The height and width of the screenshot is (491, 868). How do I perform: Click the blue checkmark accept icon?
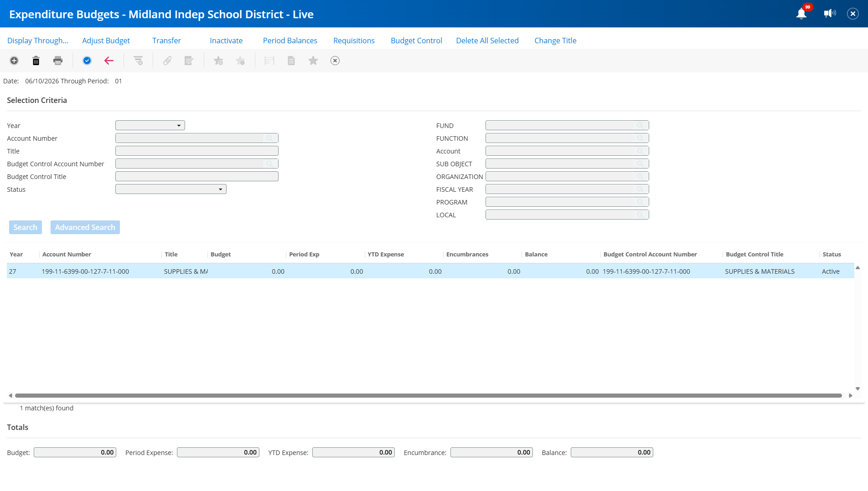coord(87,61)
